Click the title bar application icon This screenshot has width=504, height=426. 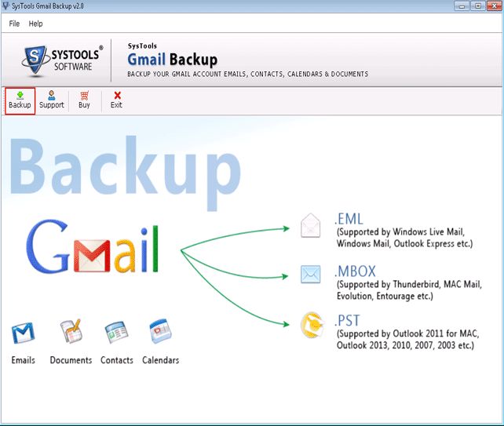tap(5, 5)
